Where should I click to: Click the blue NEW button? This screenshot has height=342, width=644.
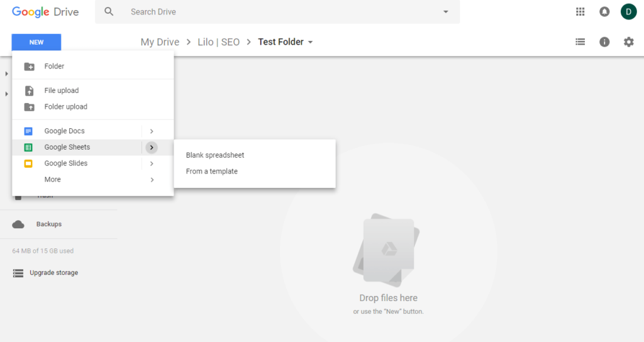point(36,42)
